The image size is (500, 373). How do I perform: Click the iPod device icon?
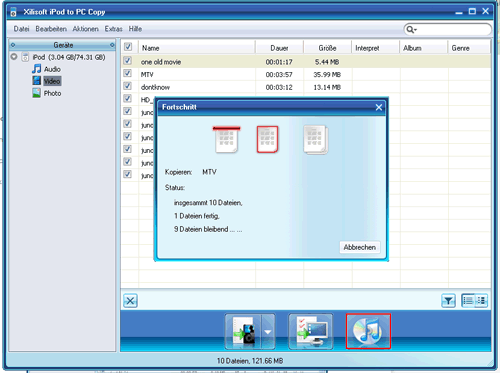26,57
